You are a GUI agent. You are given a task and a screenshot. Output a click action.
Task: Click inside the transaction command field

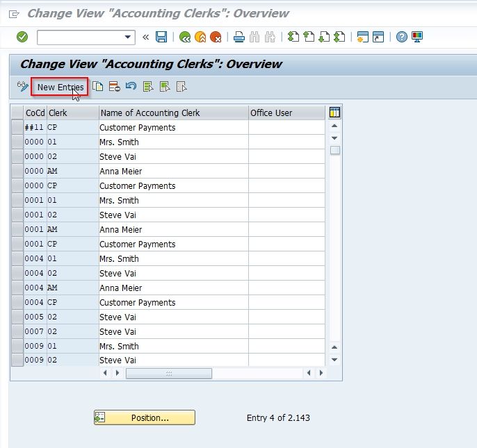click(81, 38)
